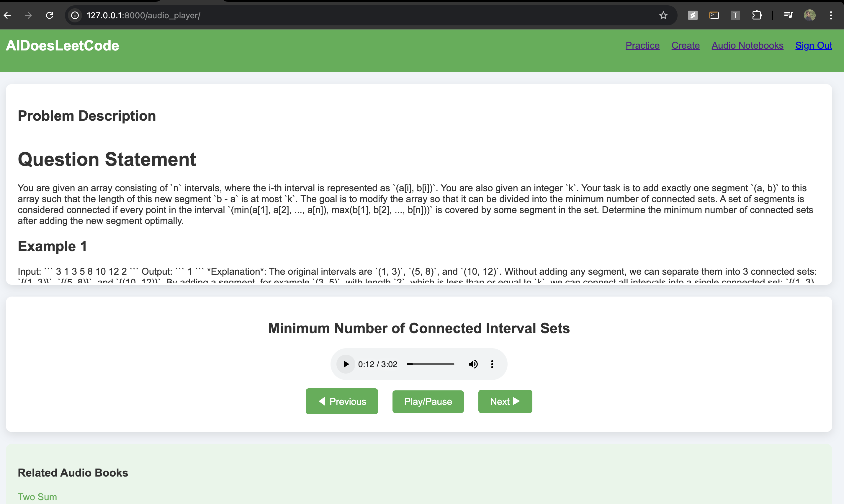
Task: Click the audio progress seek bar
Action: (x=430, y=364)
